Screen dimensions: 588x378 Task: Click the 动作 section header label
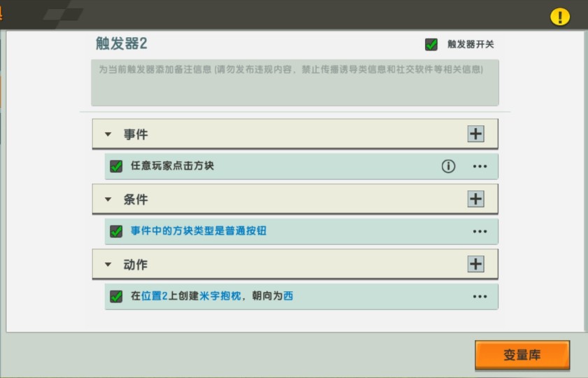pos(136,265)
